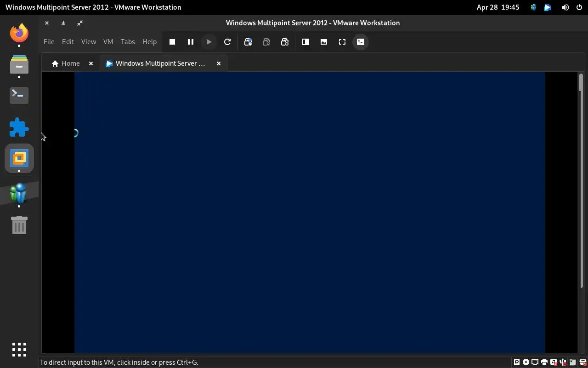Launch Firefox from the dock
Screen dimensions: 588x368
click(19, 33)
